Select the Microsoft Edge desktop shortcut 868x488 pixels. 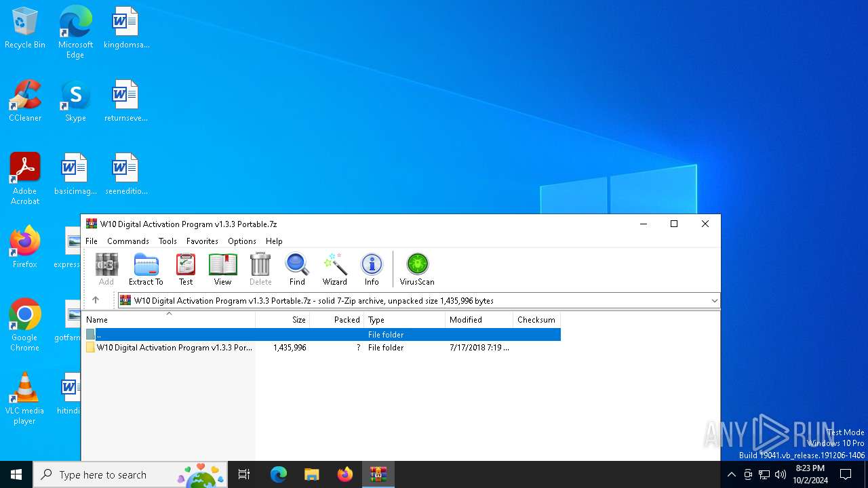[x=75, y=33]
